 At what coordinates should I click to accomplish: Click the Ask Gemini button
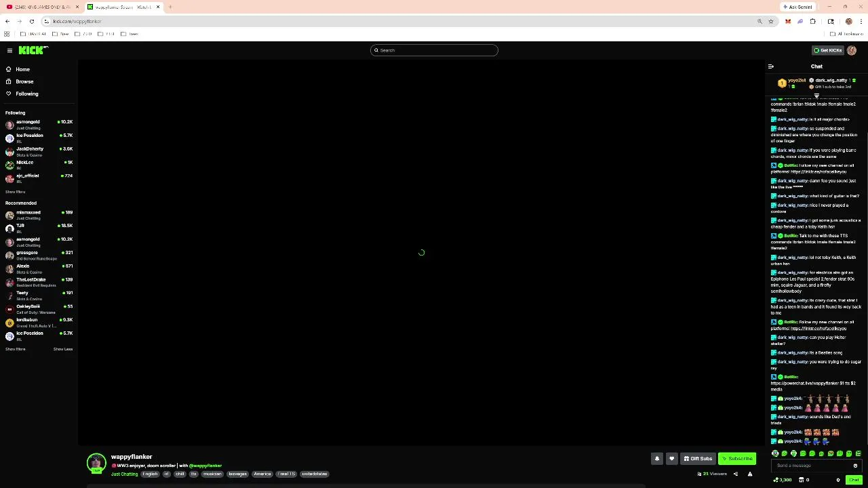pos(797,7)
